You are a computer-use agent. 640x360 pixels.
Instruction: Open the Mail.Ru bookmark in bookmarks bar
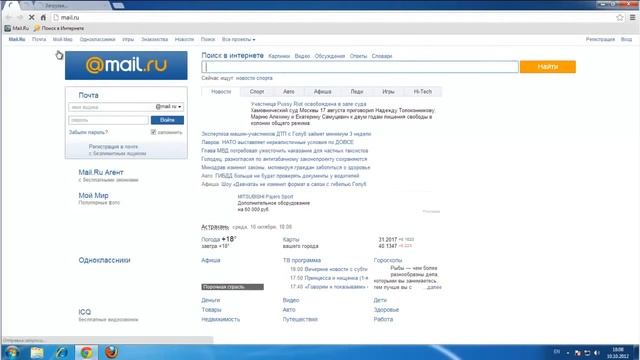17,28
